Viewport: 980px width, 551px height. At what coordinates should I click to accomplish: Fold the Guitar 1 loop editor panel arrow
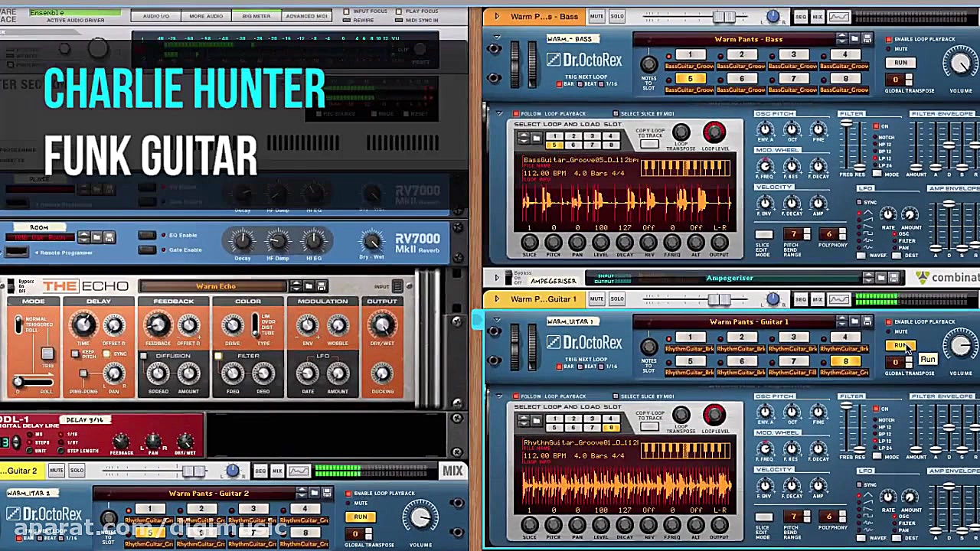click(499, 396)
